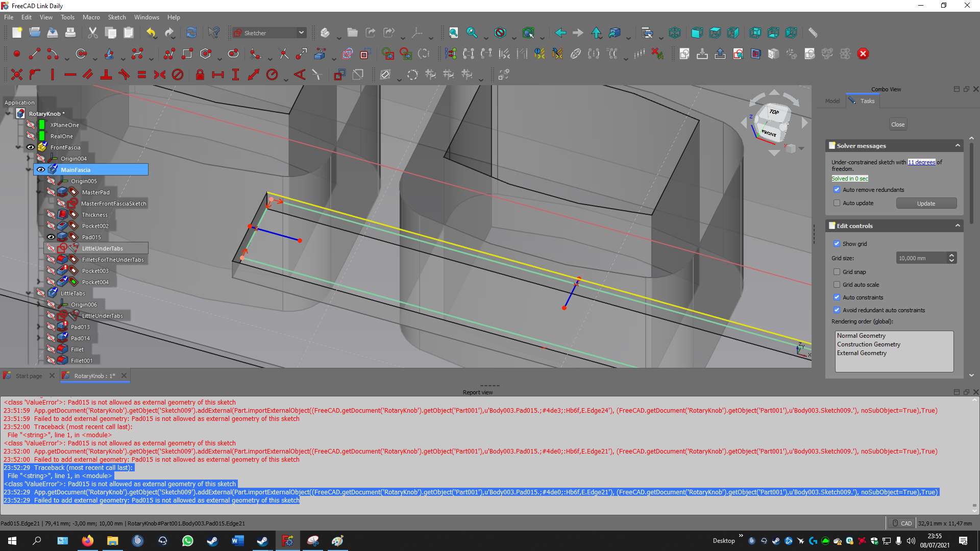The image size is (980, 551).
Task: Toggle visibility eye of Pad015
Action: click(51, 237)
